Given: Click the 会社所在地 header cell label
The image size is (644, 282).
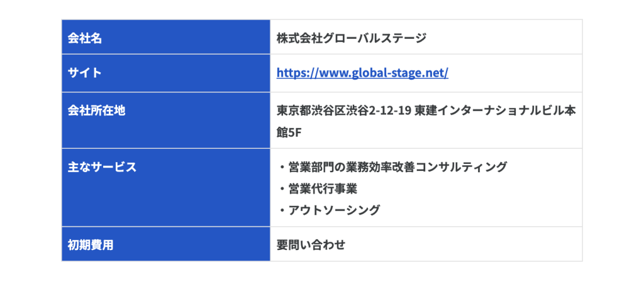Looking at the screenshot, I should point(96,111).
